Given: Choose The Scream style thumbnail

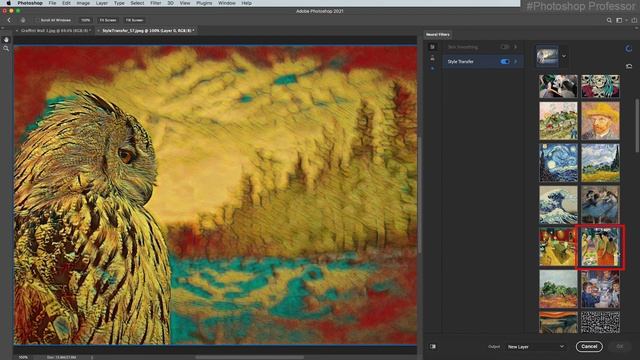Looking at the screenshot, I should coord(558,322).
